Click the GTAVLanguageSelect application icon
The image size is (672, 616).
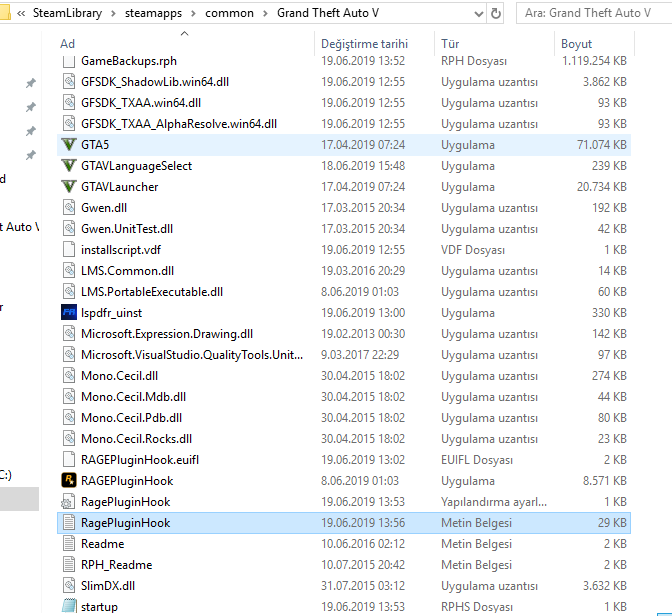(x=69, y=165)
